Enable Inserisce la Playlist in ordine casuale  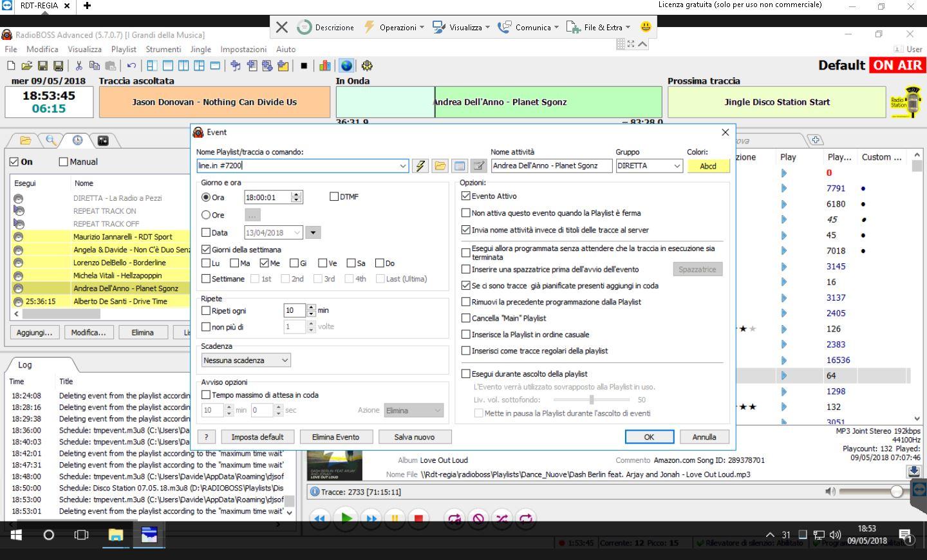pyautogui.click(x=466, y=334)
